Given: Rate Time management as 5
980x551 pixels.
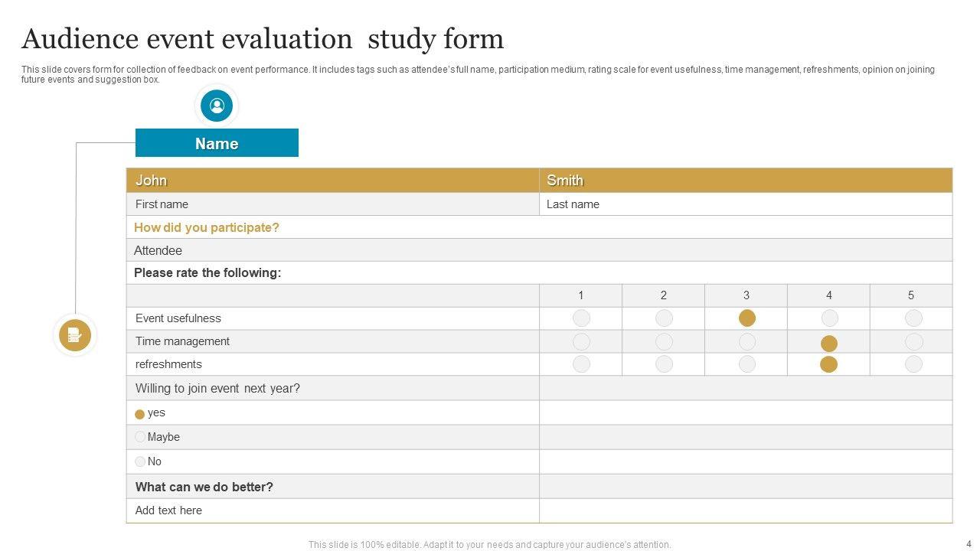Looking at the screenshot, I should (913, 341).
